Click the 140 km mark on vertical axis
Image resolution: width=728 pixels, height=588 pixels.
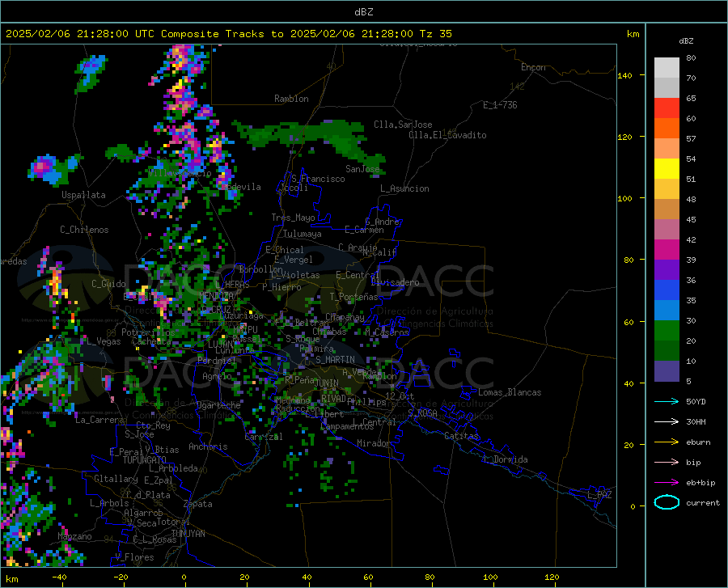click(625, 75)
